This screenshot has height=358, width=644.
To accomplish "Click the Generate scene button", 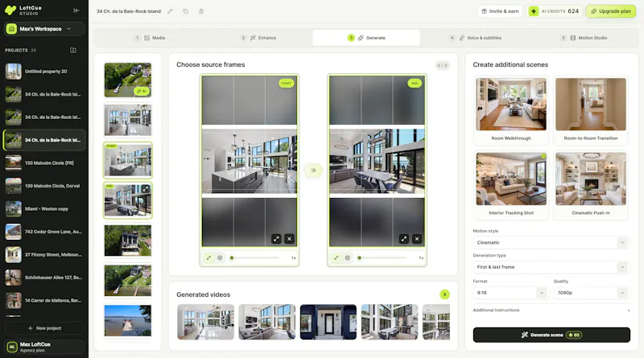I will 551,335.
